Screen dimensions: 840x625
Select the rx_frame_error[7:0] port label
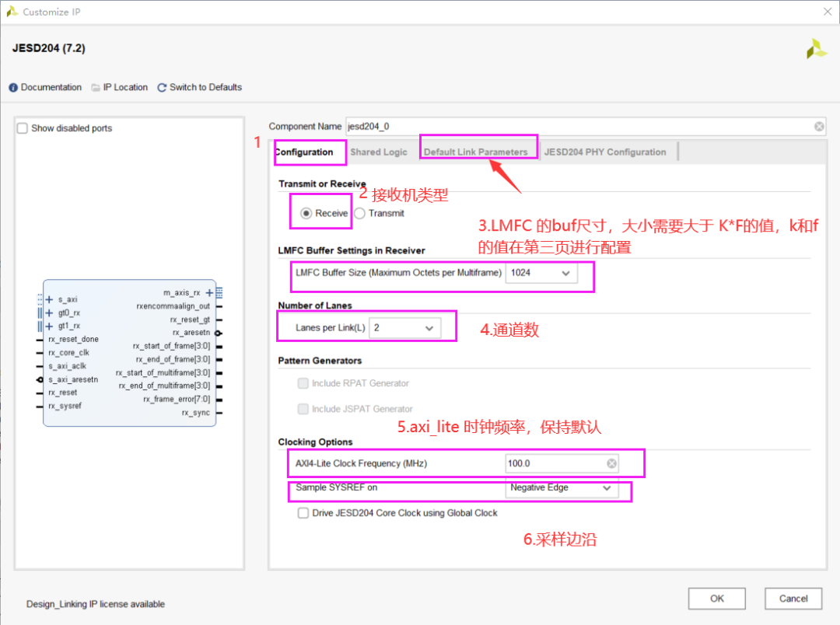177,399
